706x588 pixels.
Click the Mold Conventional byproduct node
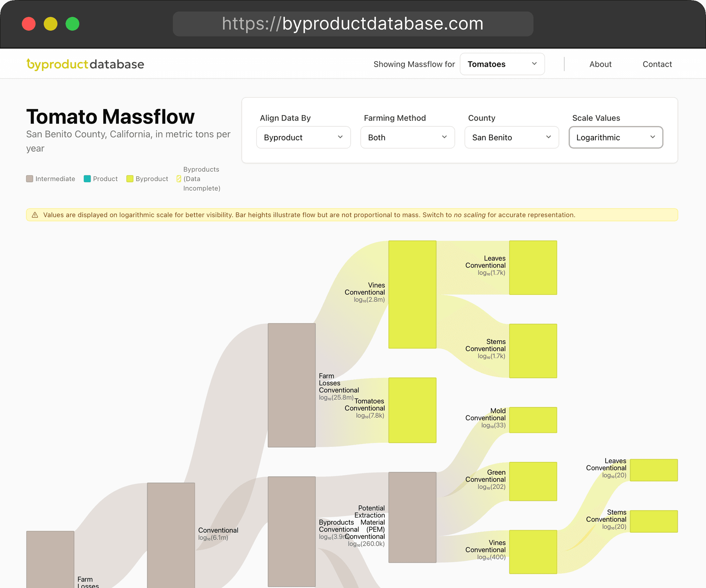tap(533, 420)
